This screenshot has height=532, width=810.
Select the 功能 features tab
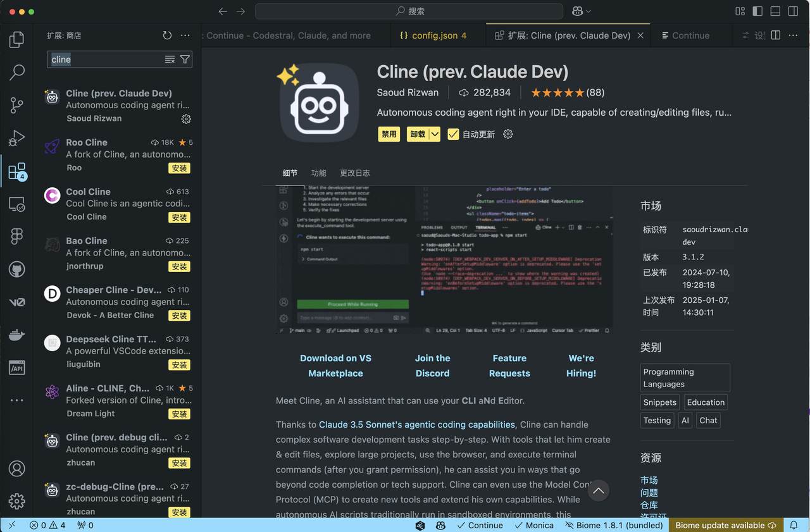tap(319, 173)
